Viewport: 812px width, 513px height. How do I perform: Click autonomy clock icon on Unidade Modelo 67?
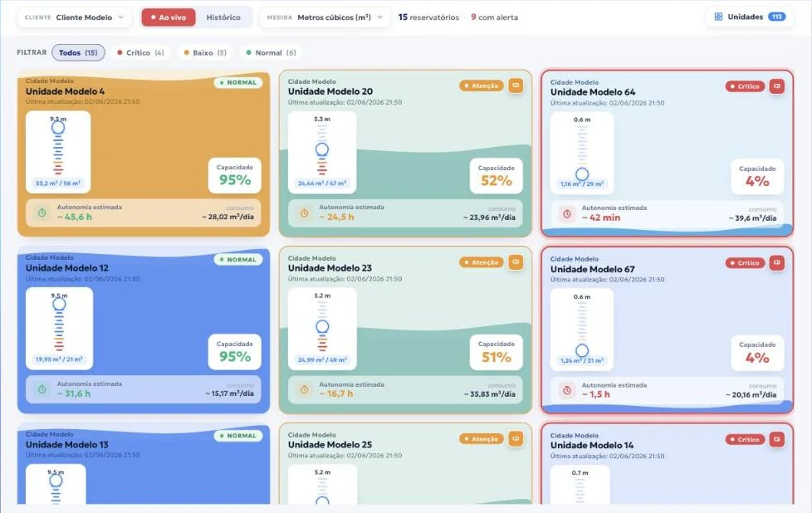tap(567, 390)
